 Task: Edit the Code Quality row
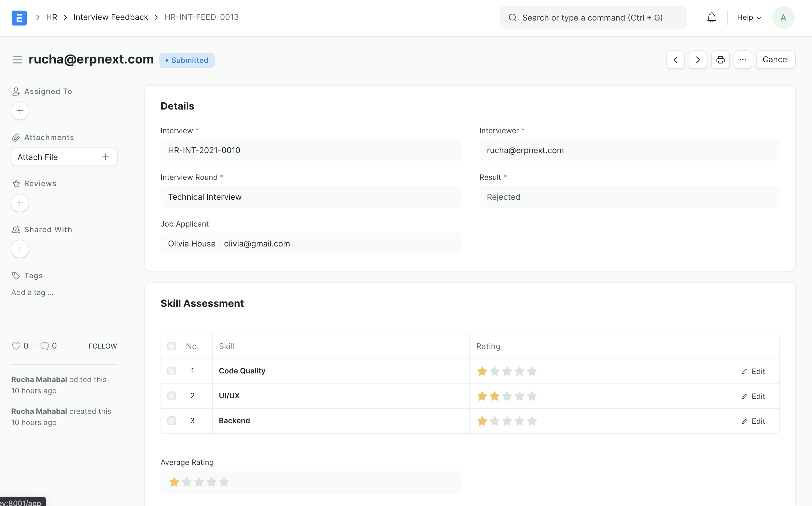pos(753,372)
